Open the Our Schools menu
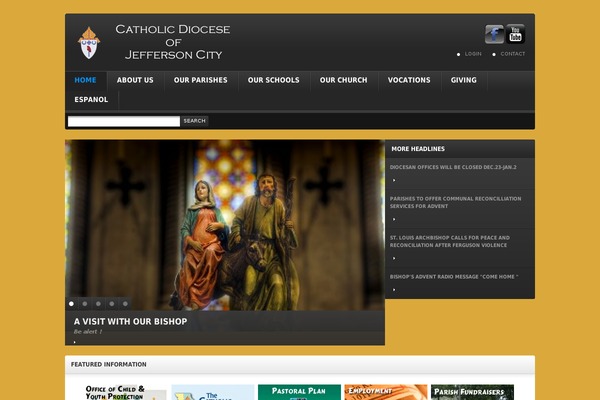The width and height of the screenshot is (600, 400). tap(274, 80)
